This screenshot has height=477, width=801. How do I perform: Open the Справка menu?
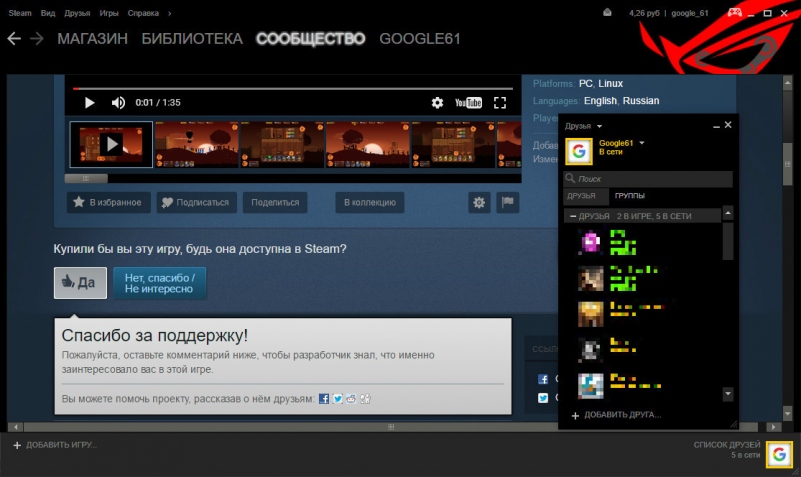[x=143, y=13]
